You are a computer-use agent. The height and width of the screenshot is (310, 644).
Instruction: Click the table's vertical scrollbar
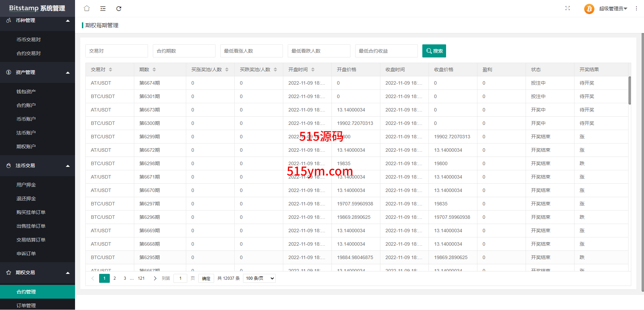[630, 90]
